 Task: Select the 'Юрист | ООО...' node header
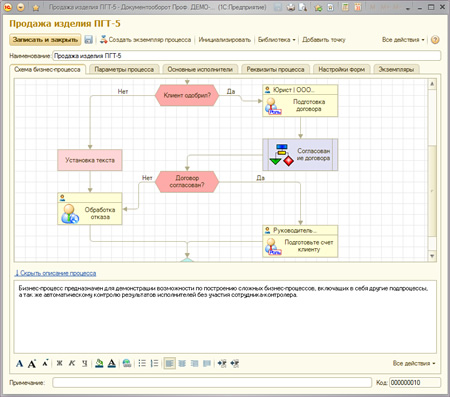[x=300, y=90]
